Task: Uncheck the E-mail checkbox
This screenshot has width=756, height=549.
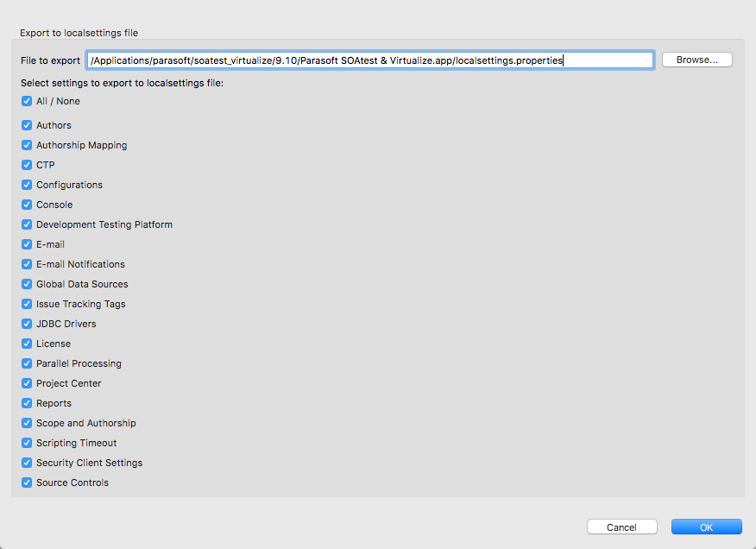Action: point(27,244)
